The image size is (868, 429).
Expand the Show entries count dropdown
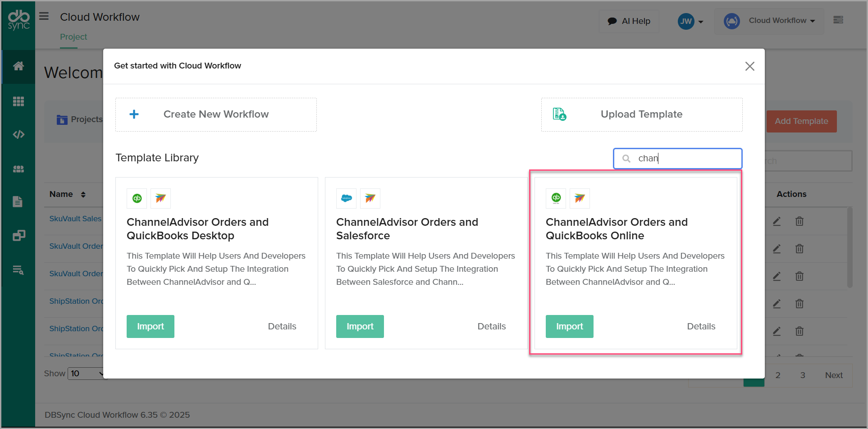tap(87, 374)
